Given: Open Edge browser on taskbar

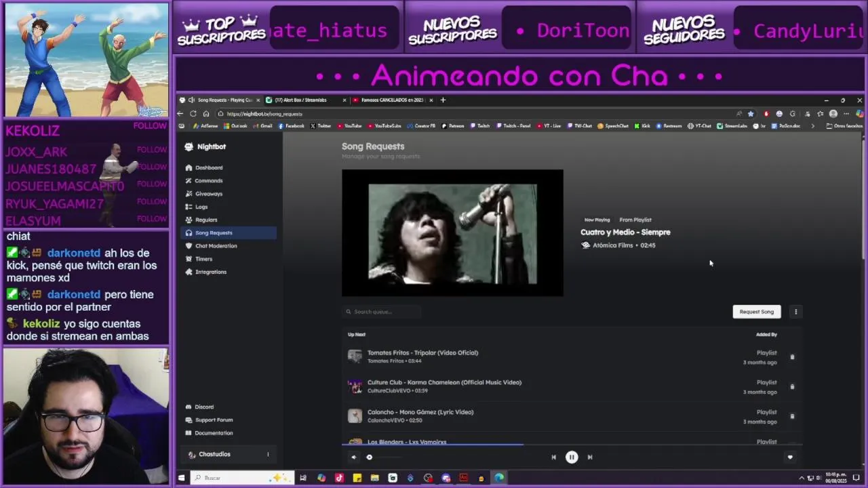Looking at the screenshot, I should coord(499,478).
